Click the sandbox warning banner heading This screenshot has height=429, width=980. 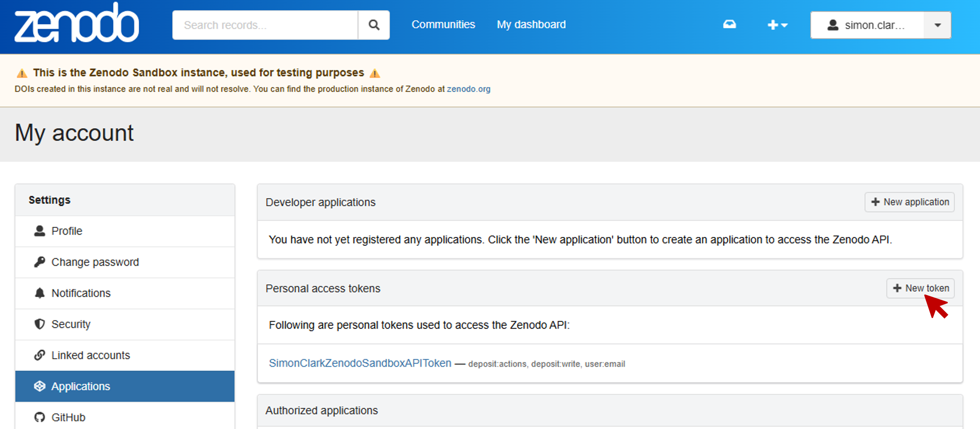tap(198, 73)
